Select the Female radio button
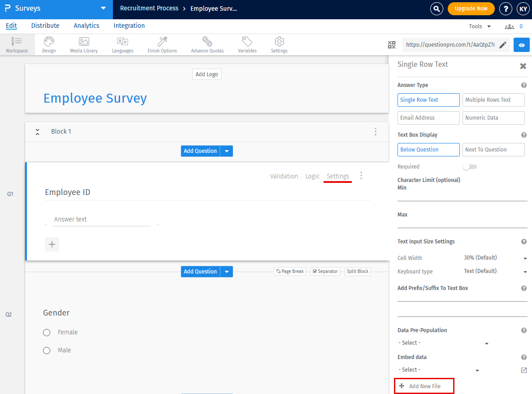 pyautogui.click(x=46, y=332)
